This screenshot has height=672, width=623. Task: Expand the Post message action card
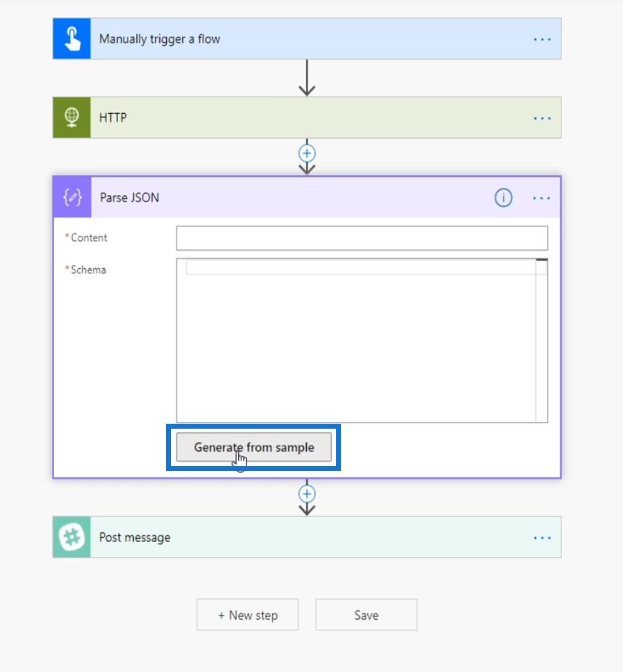307,537
